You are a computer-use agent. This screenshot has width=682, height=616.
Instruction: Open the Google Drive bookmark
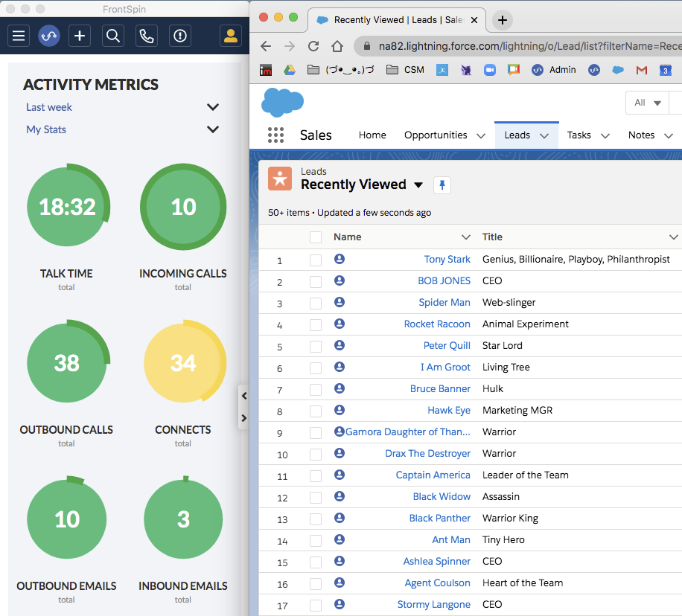(290, 69)
